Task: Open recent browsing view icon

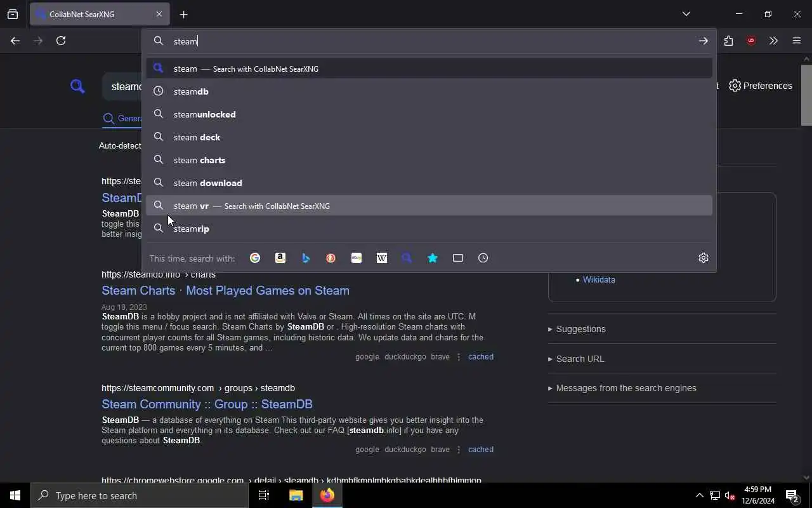Action: pyautogui.click(x=13, y=14)
